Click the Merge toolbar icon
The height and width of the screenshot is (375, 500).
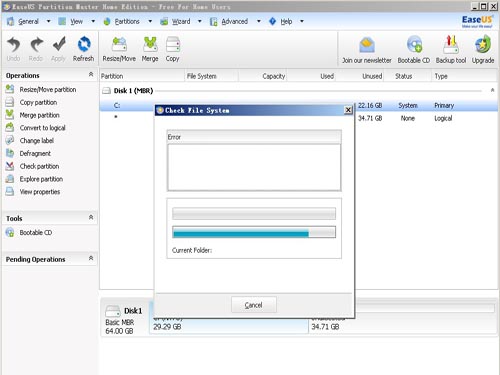pyautogui.click(x=150, y=44)
